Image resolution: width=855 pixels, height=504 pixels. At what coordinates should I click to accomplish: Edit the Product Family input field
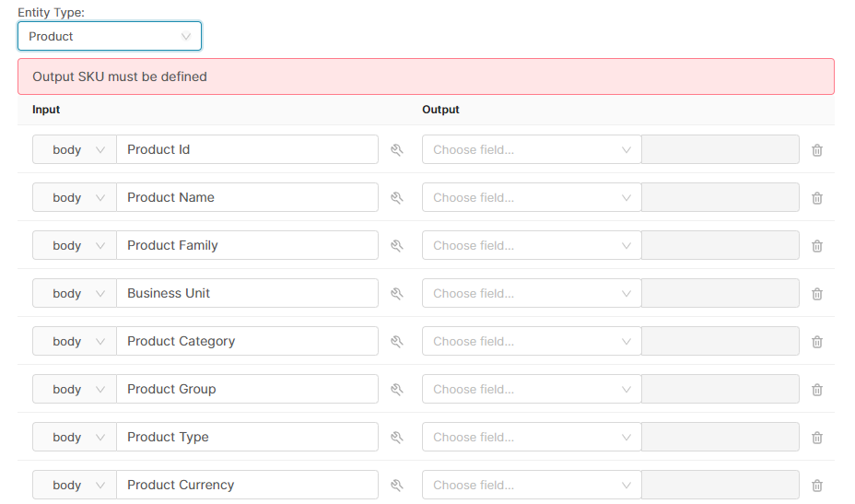[x=247, y=246]
